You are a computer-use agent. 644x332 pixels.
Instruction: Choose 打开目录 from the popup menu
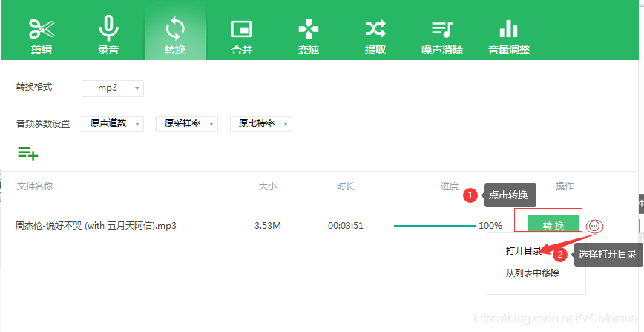click(x=524, y=251)
